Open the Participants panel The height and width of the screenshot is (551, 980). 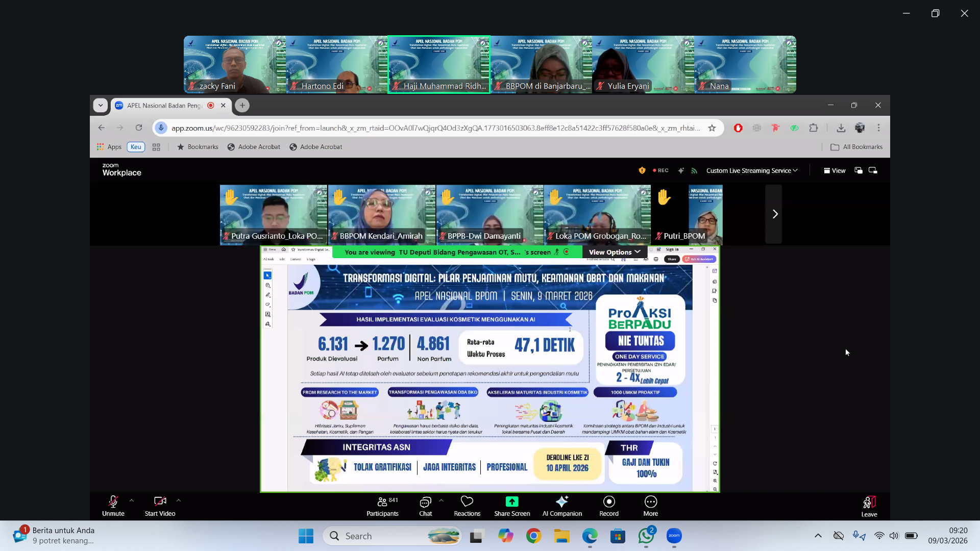tap(382, 506)
